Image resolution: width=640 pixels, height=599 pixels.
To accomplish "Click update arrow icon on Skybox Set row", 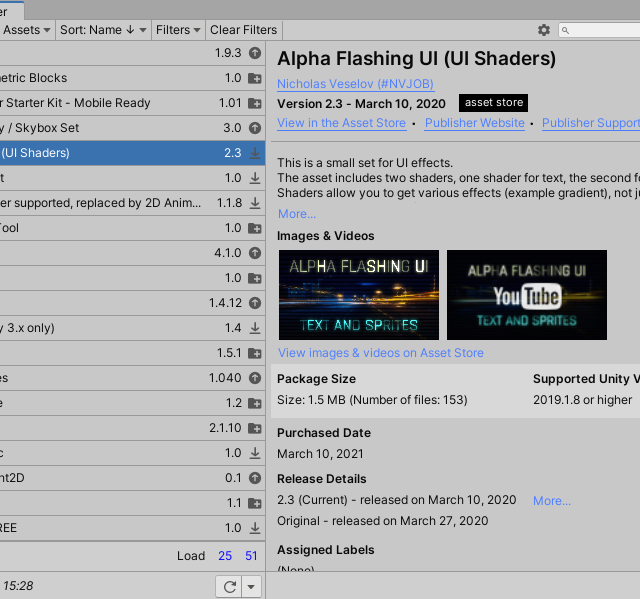I will pyautogui.click(x=255, y=128).
